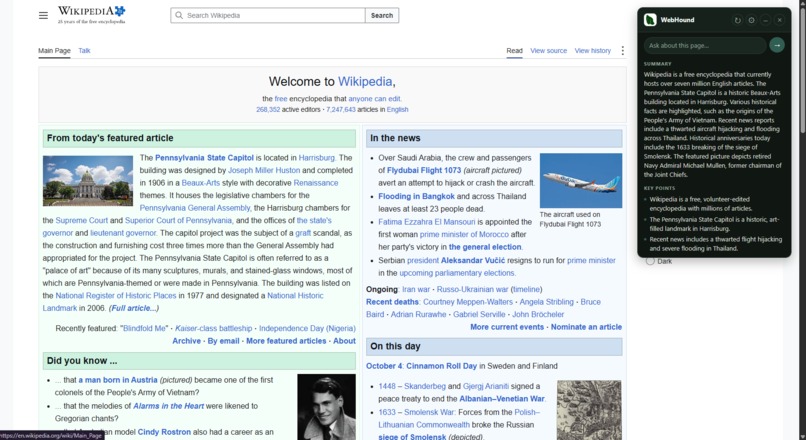The image size is (806, 440).
Task: Close the WebHound panel
Action: point(779,20)
